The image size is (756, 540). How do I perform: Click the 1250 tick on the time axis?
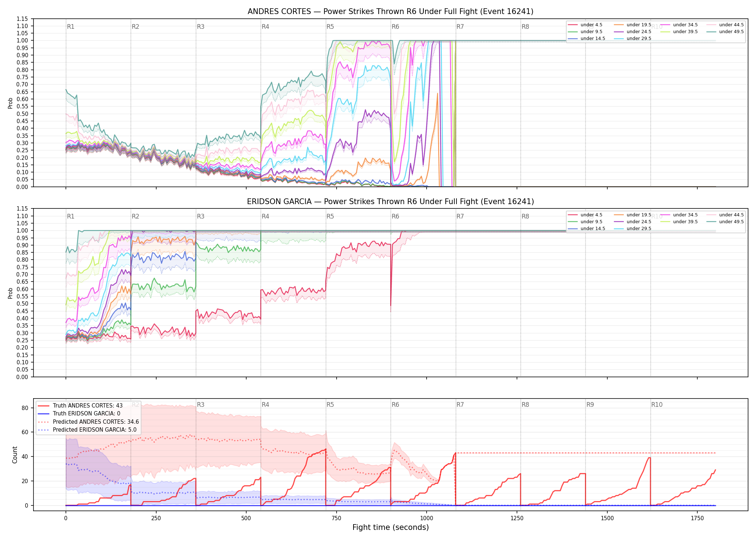(x=517, y=518)
